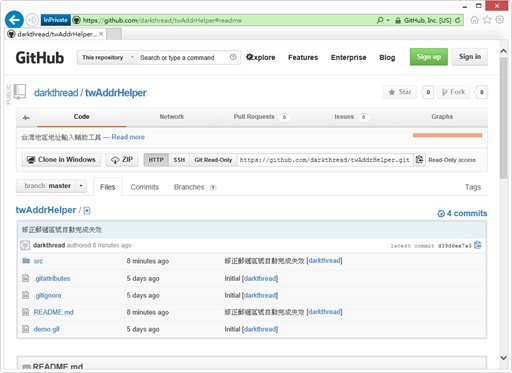Click the .gitattributes file icon
This screenshot has width=512, height=373.
pos(26,278)
